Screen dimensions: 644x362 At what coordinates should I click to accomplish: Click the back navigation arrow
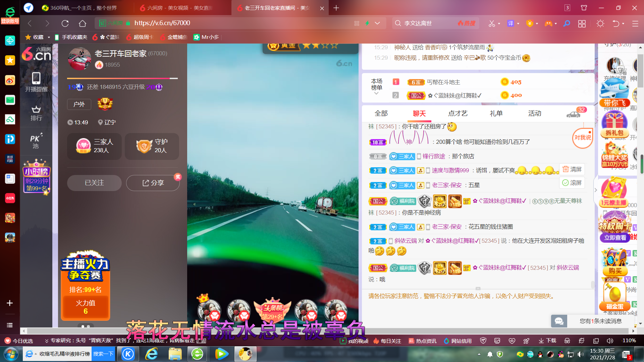30,23
